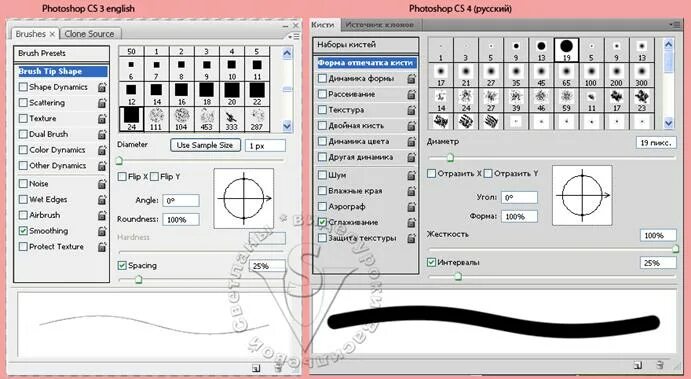The height and width of the screenshot is (379, 691).
Task: Click lock icon next to Airbrush
Action: tap(102, 216)
